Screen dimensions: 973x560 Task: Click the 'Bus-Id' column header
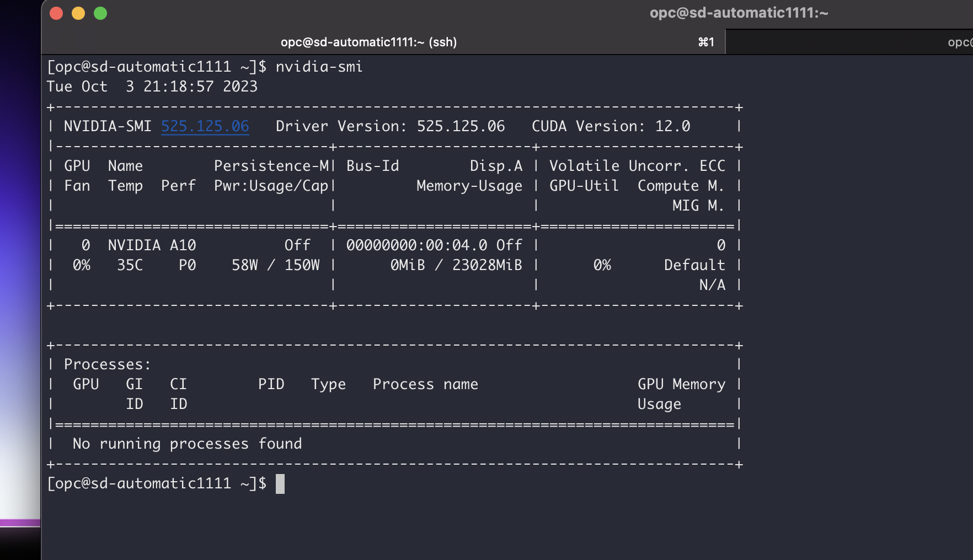coord(373,166)
